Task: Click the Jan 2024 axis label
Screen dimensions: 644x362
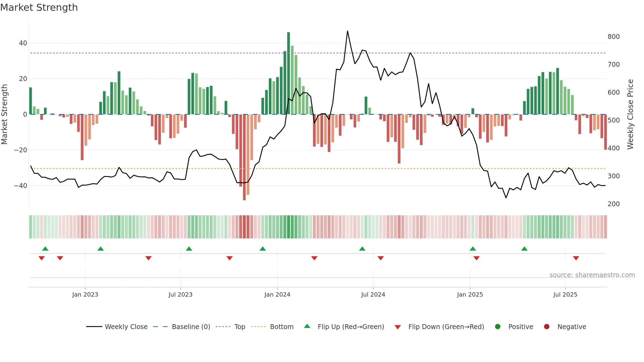Action: [277, 294]
